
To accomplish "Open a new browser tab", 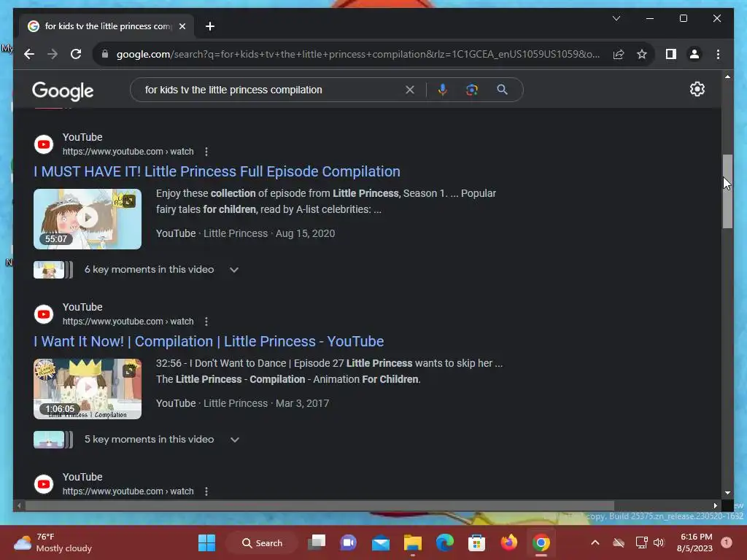I will pos(210,26).
